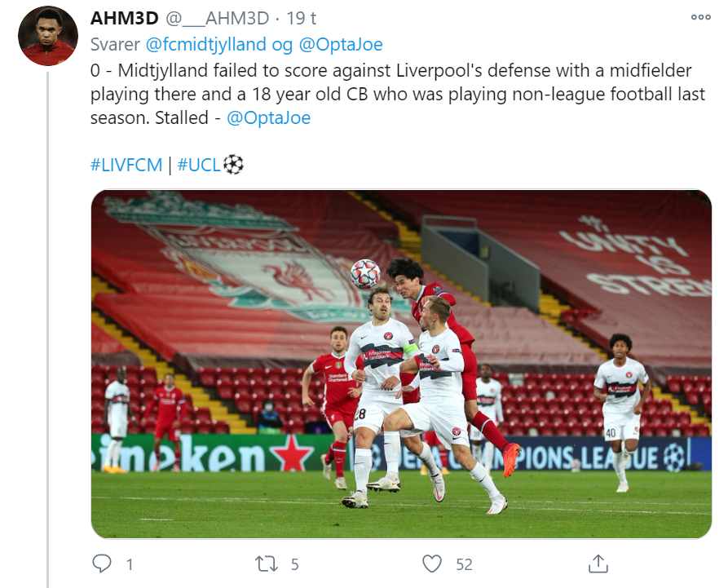Click the soccer ball emoji after #UCL
This screenshot has height=588, width=728.
click(233, 165)
